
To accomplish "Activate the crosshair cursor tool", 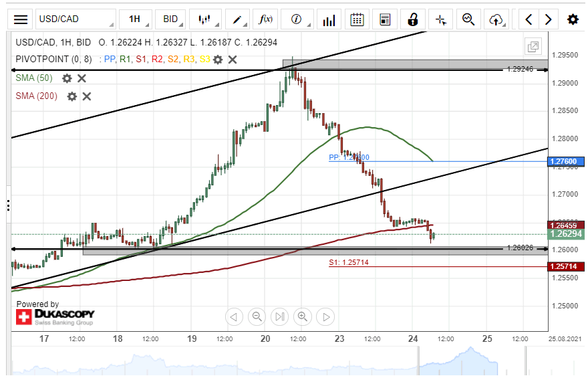I will (440, 19).
